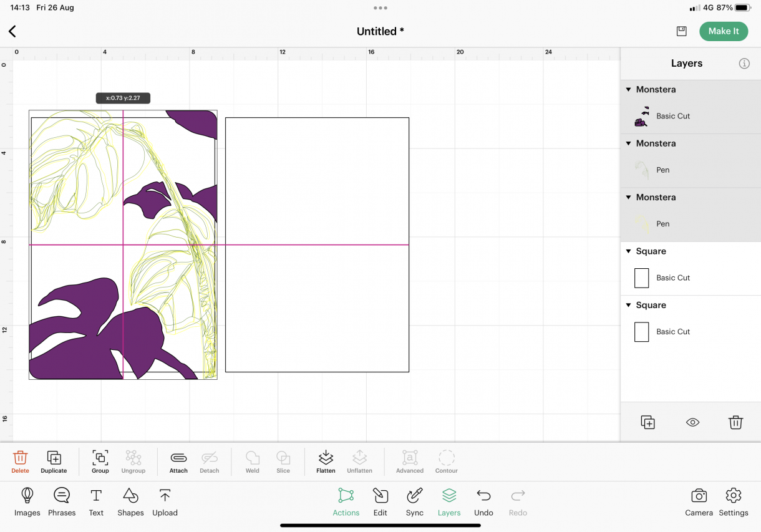Click the Make It button
The image size is (761, 532).
[724, 31]
